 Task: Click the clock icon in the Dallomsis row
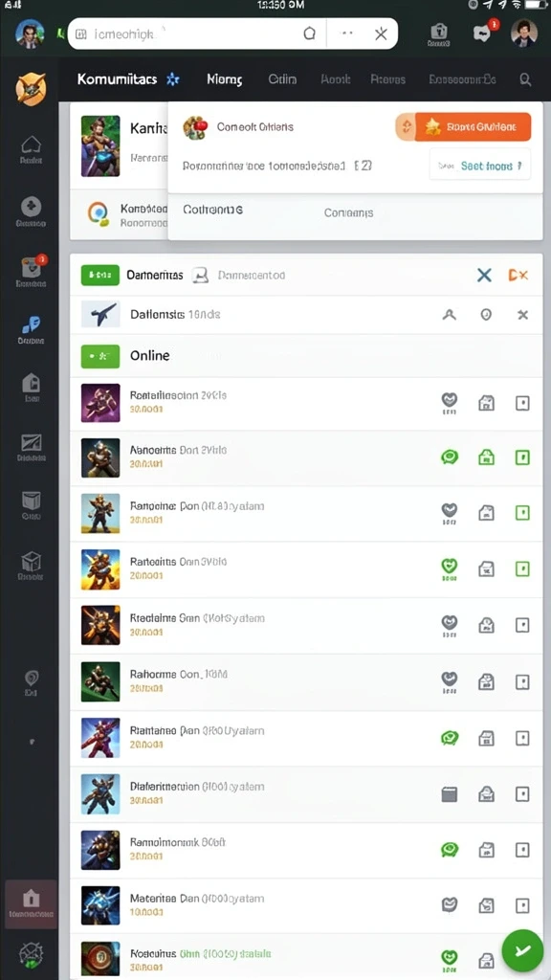click(486, 314)
